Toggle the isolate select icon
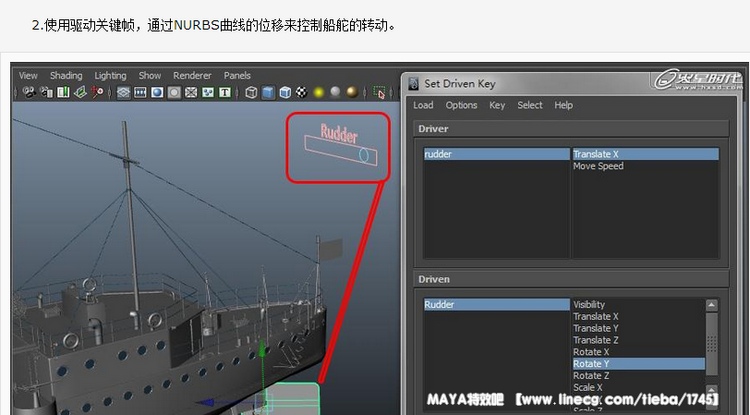Image resolution: width=750 pixels, height=415 pixels. (380, 93)
